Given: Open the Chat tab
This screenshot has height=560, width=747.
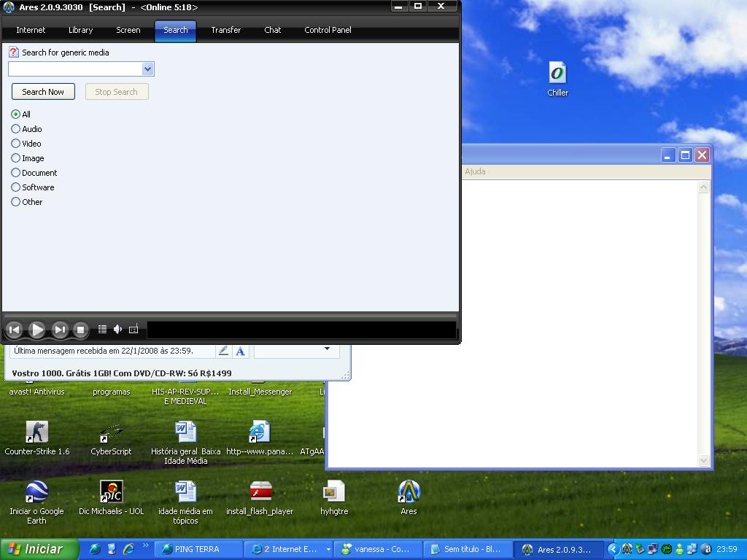Looking at the screenshot, I should pos(273,30).
